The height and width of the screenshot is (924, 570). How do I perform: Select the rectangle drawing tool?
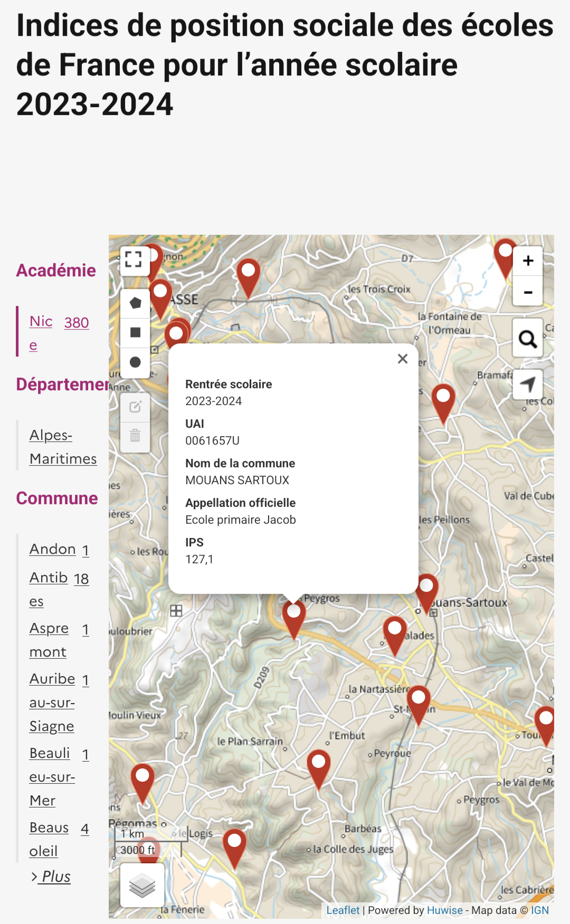[135, 332]
